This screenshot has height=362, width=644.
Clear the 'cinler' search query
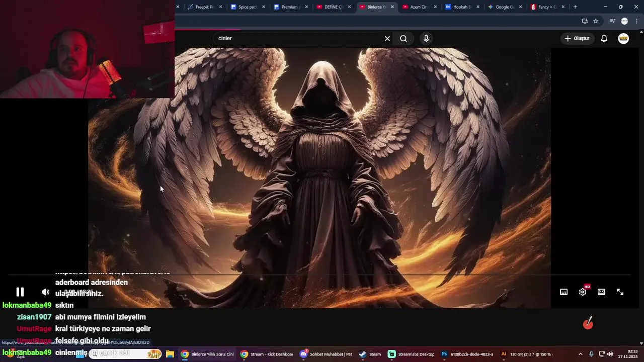(387, 38)
